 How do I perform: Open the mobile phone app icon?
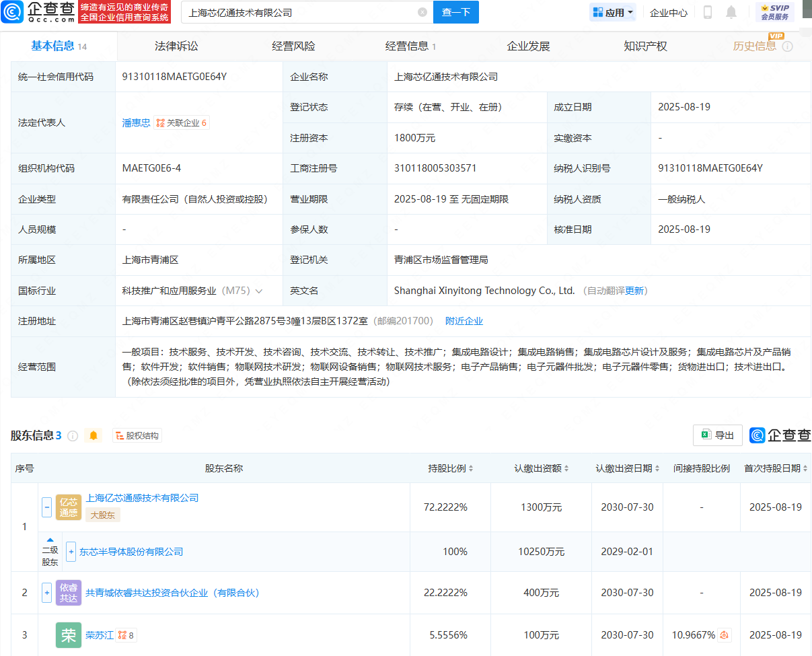pos(708,12)
